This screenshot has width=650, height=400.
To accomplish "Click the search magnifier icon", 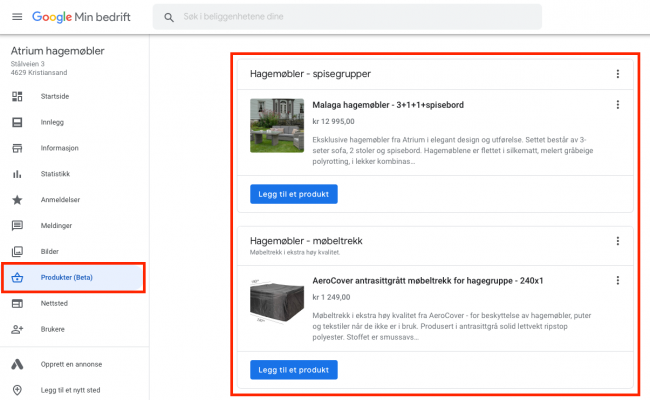I will pyautogui.click(x=169, y=17).
